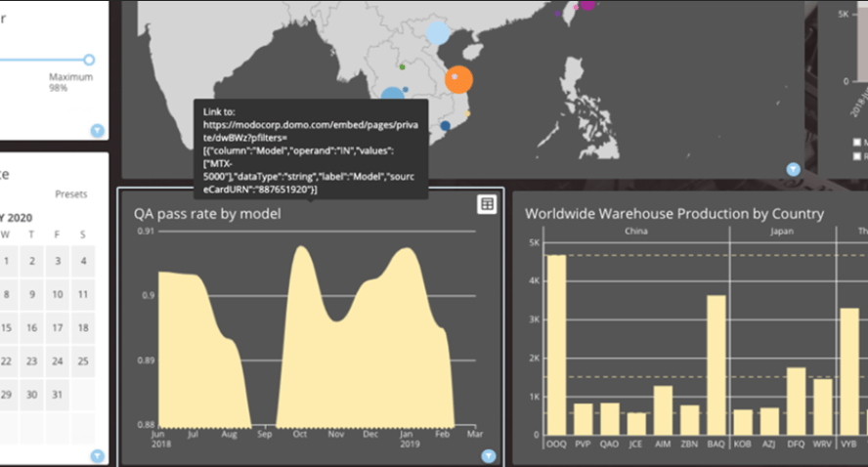
Task: Click the dark blue dot on the map
Action: click(445, 126)
